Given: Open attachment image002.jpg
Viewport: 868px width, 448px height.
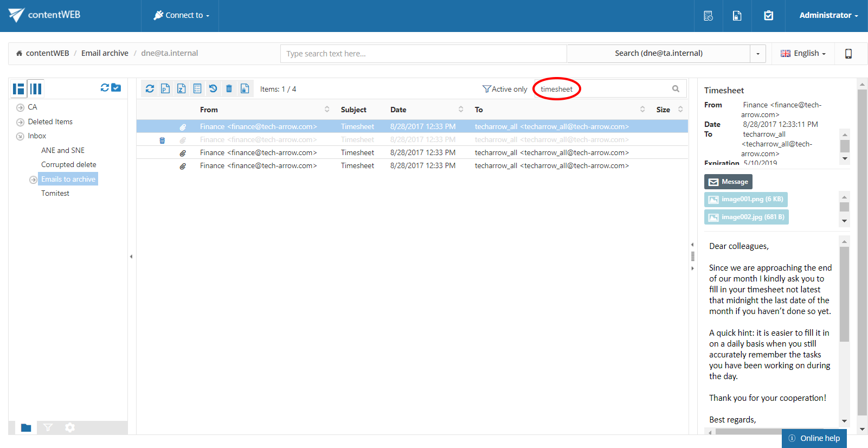Looking at the screenshot, I should (746, 217).
